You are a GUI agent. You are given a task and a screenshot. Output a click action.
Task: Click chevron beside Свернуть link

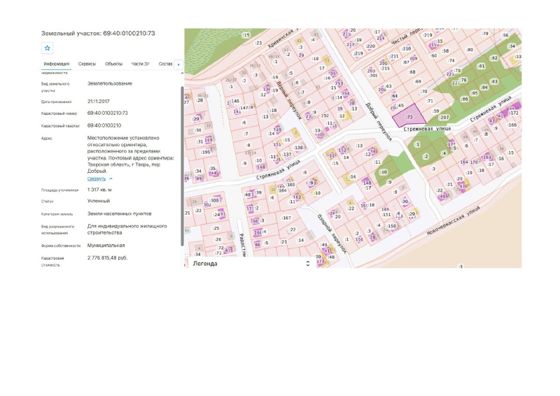111,179
